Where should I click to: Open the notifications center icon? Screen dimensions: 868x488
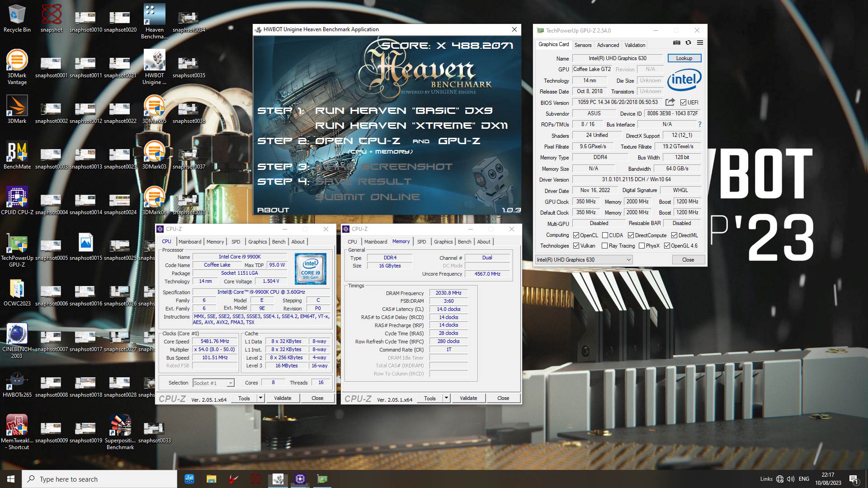[854, 479]
